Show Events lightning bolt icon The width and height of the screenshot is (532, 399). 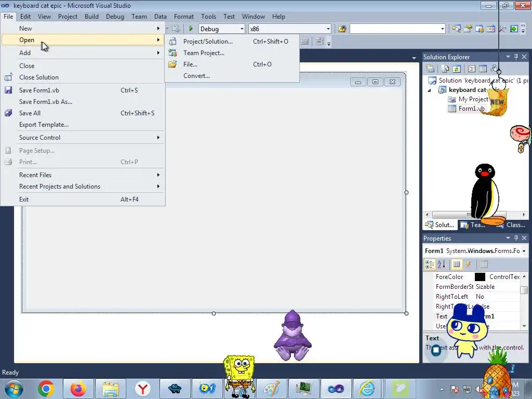click(x=468, y=264)
